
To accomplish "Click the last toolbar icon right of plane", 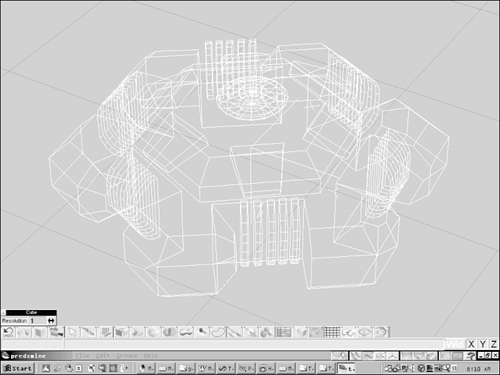I will tap(381, 332).
